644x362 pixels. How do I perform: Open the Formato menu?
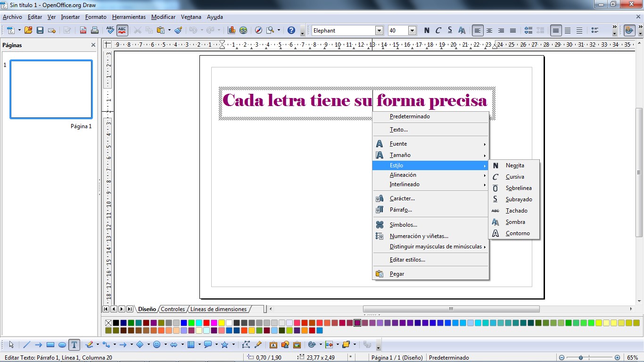[x=96, y=17]
